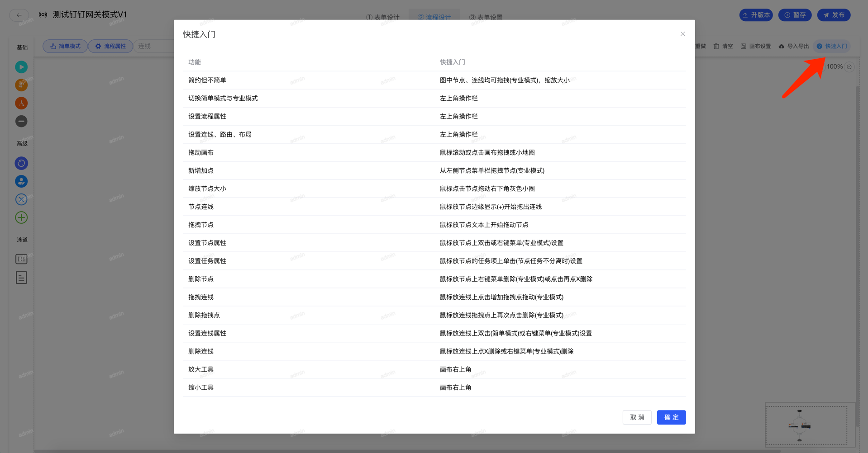The height and width of the screenshot is (453, 868).
Task: Click the blue X circle gateway icon
Action: pyautogui.click(x=21, y=199)
